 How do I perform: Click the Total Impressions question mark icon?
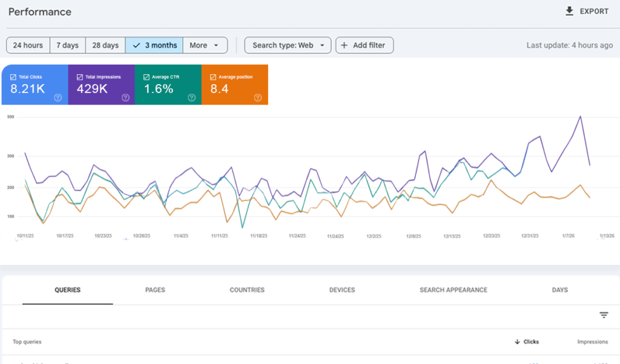125,97
